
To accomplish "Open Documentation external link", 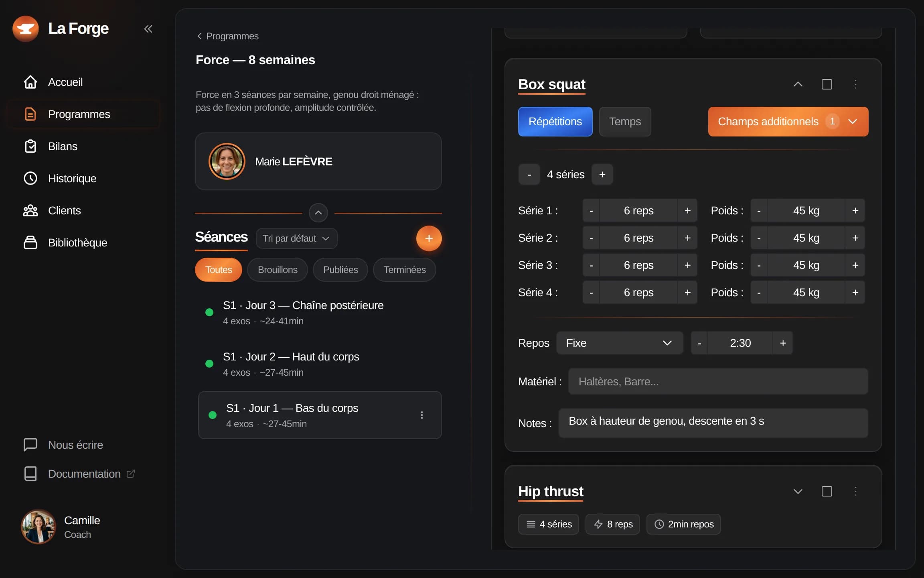I will click(x=79, y=474).
